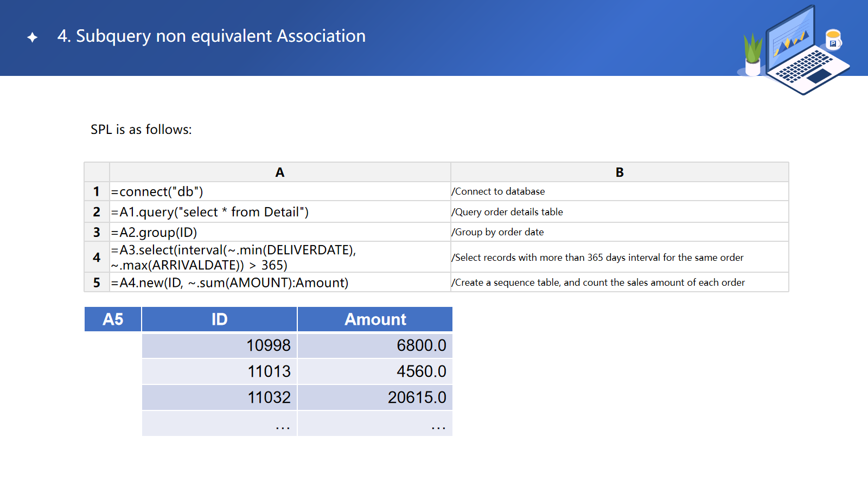Select the amount value 20615.0
The width and height of the screenshot is (868, 488).
[375, 397]
